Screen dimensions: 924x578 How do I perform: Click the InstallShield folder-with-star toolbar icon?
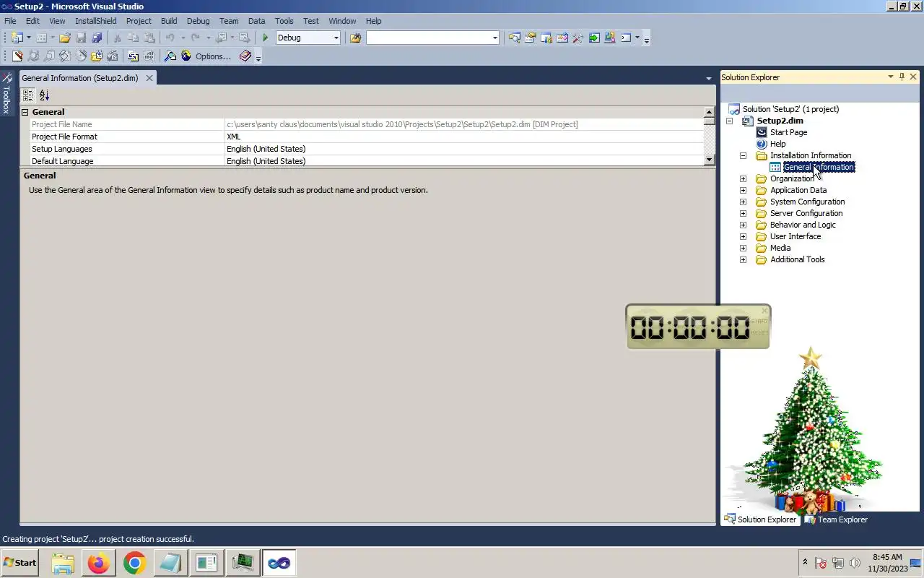point(97,56)
